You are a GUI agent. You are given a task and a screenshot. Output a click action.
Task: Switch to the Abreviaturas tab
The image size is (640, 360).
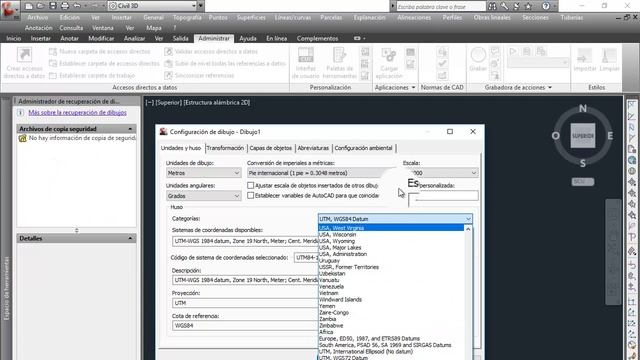click(313, 148)
